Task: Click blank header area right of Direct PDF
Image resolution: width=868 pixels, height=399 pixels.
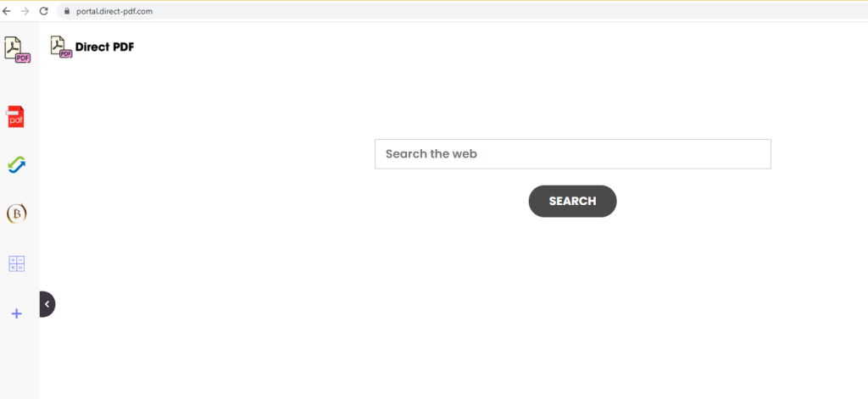Action: pos(442,47)
